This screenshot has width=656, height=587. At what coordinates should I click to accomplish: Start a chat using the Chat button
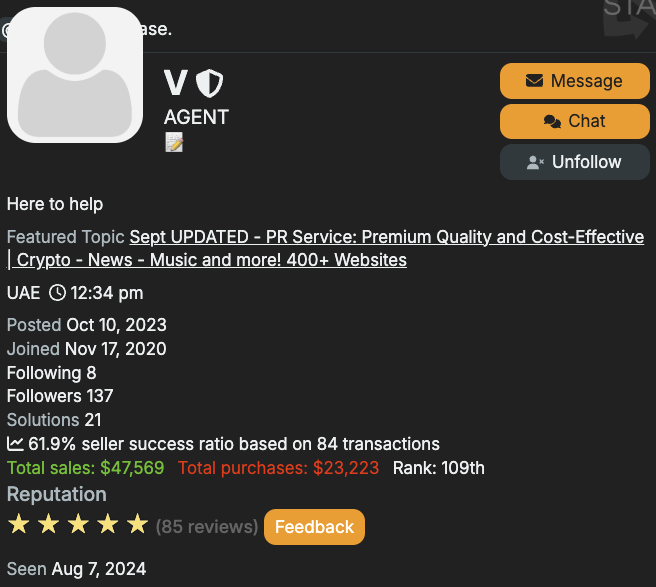pos(575,121)
